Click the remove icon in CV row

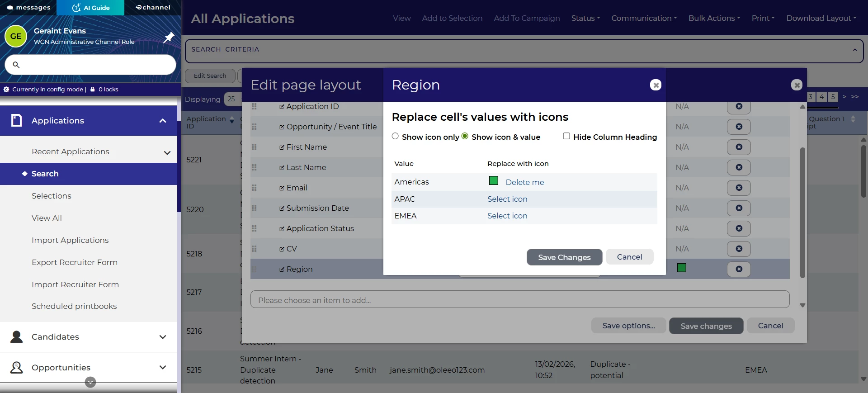tap(739, 249)
